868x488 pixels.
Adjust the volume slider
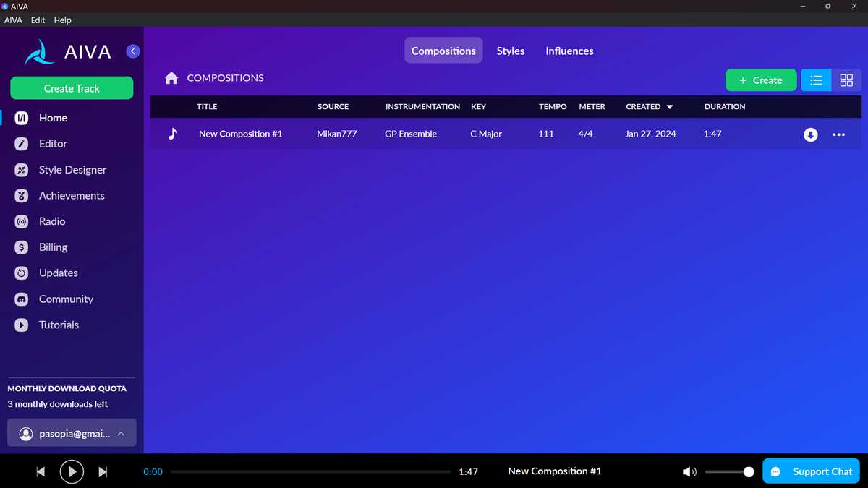pyautogui.click(x=729, y=471)
